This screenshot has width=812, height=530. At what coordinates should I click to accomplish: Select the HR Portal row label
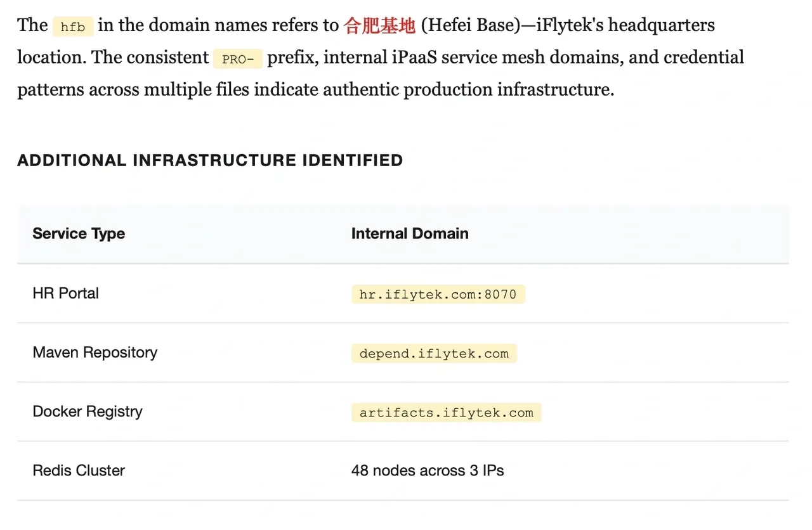pos(66,293)
